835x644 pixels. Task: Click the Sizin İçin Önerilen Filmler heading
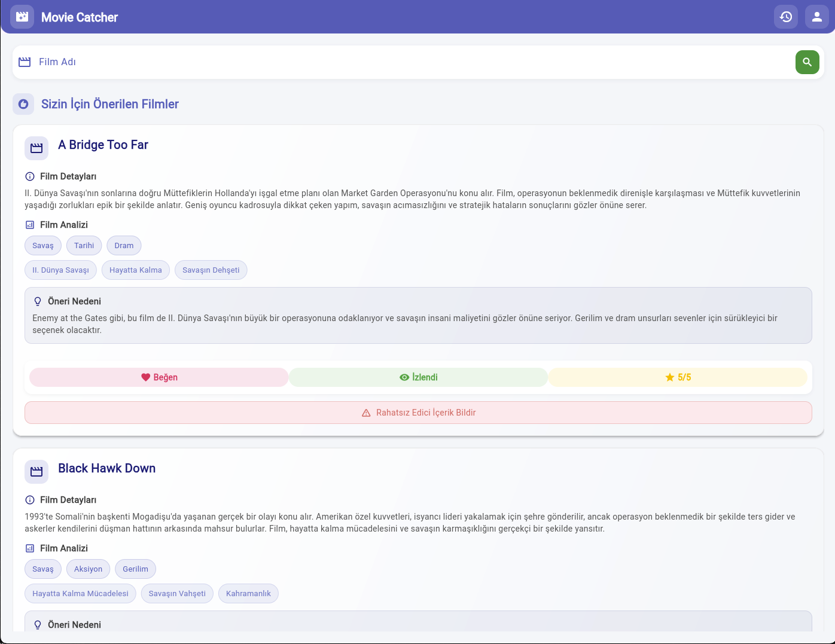110,104
